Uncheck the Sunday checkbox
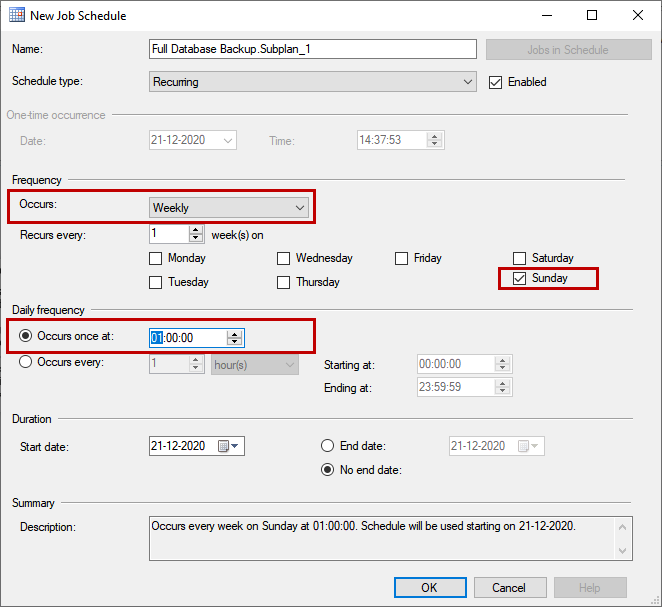Viewport: 662px width, 607px height. (519, 278)
